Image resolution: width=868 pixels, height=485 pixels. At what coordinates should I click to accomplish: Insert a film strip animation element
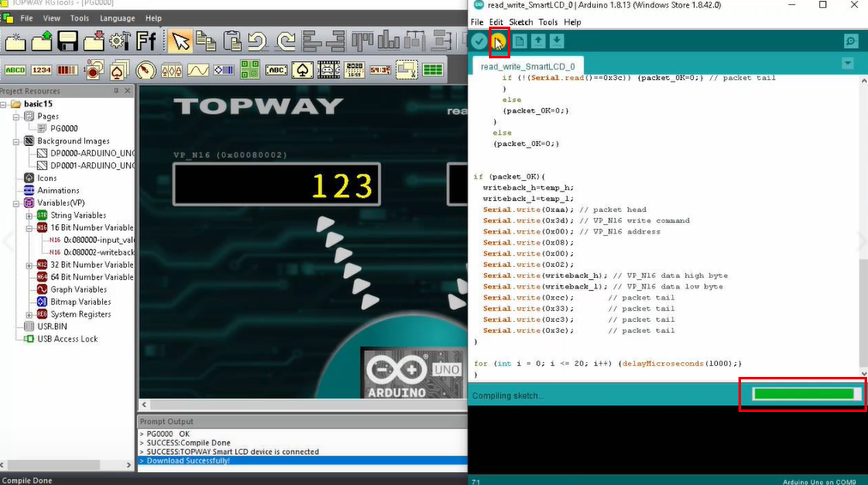coord(329,70)
